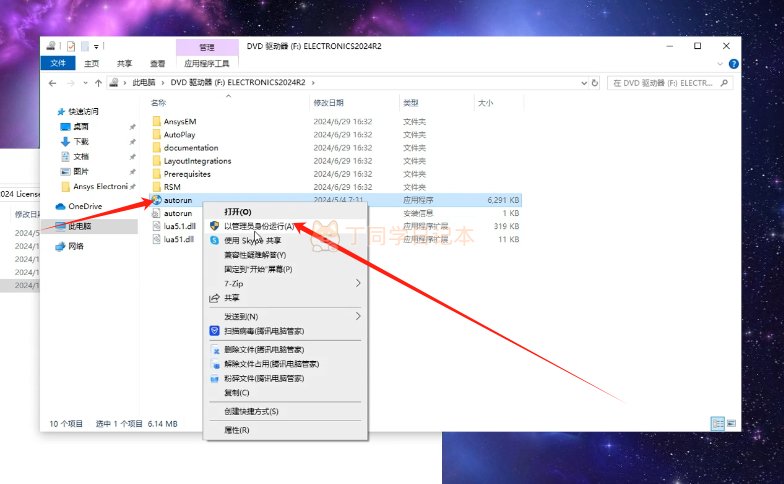Select the lua5.1.dll file icon
The image size is (784, 484).
click(156, 226)
